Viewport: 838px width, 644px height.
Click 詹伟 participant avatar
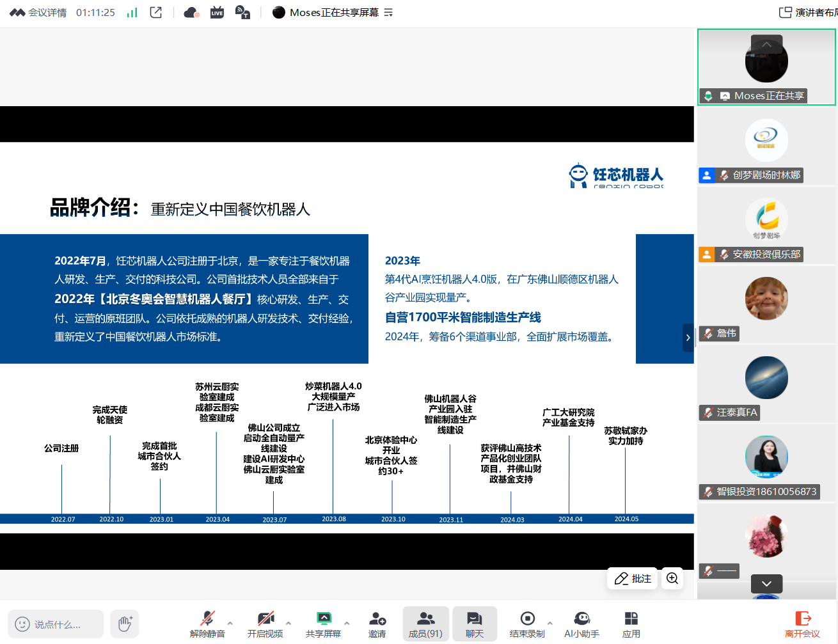[x=766, y=299]
